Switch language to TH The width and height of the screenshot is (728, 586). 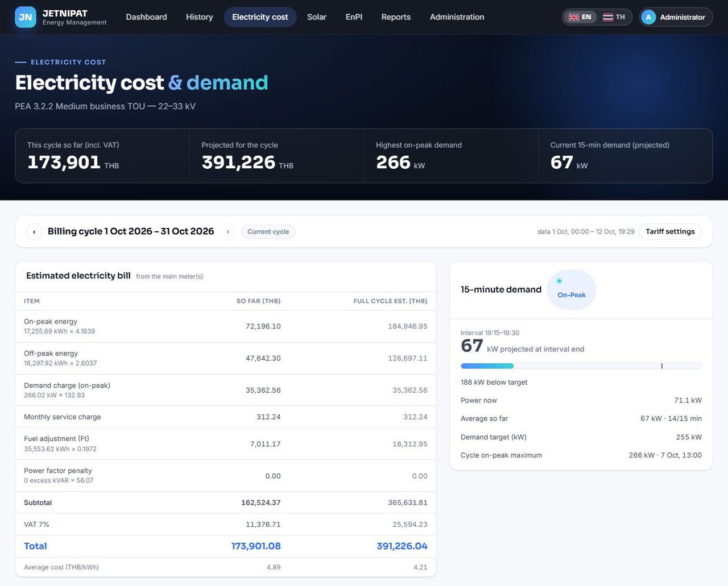click(x=614, y=17)
